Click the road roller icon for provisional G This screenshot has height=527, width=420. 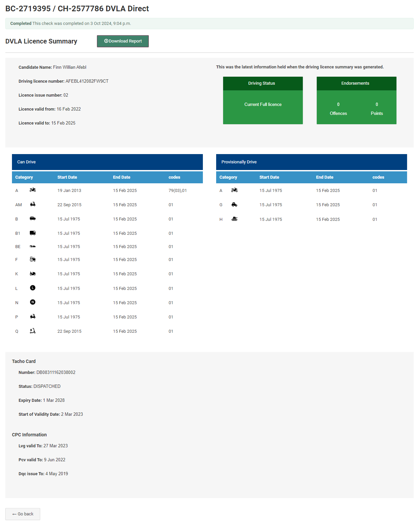(x=234, y=205)
